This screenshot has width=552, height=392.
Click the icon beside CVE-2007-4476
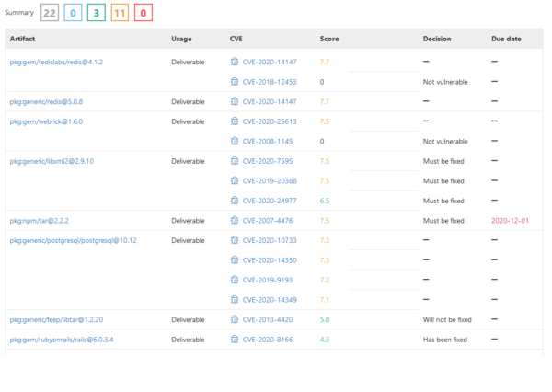235,221
